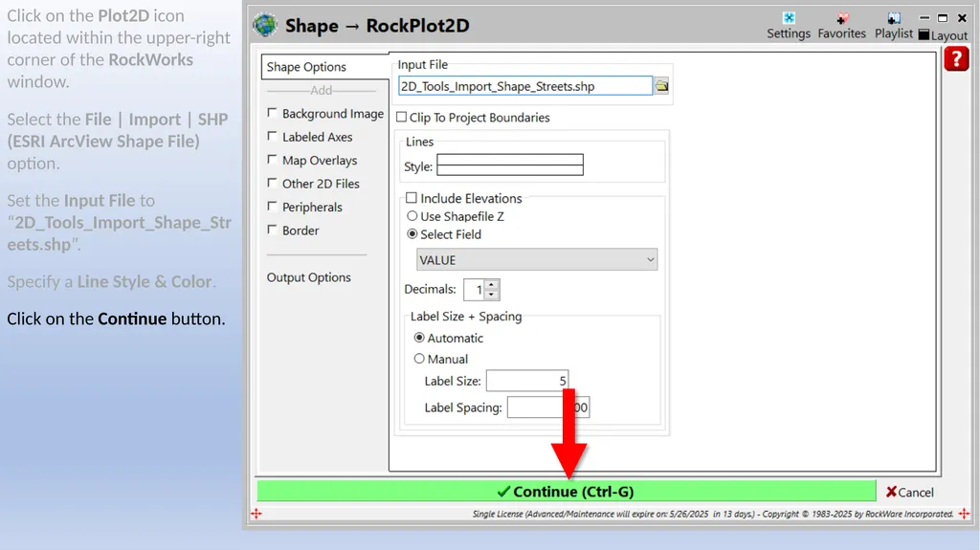This screenshot has width=980, height=550.
Task: Select the Use Shapefile Z radio button
Action: coord(412,216)
